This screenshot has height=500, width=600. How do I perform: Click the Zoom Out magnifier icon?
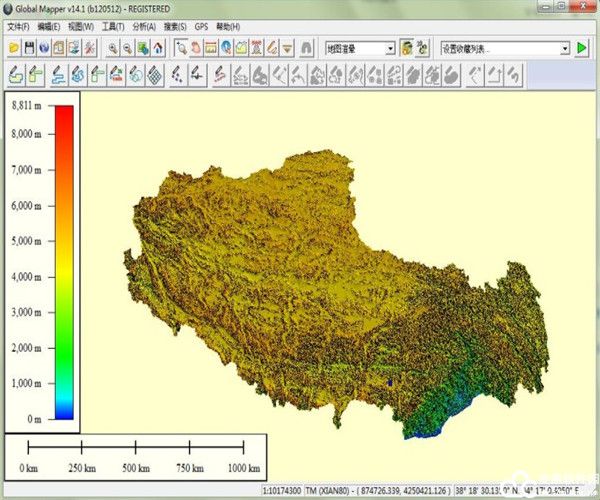coord(127,48)
